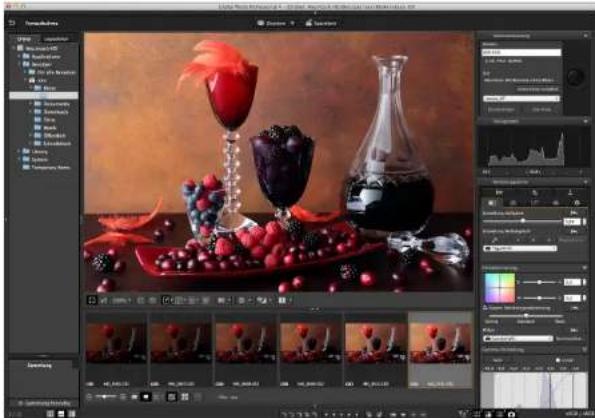Click the Sammlung hinzufügen button
Image resolution: width=595 pixels, height=418 pixels.
pyautogui.click(x=44, y=403)
